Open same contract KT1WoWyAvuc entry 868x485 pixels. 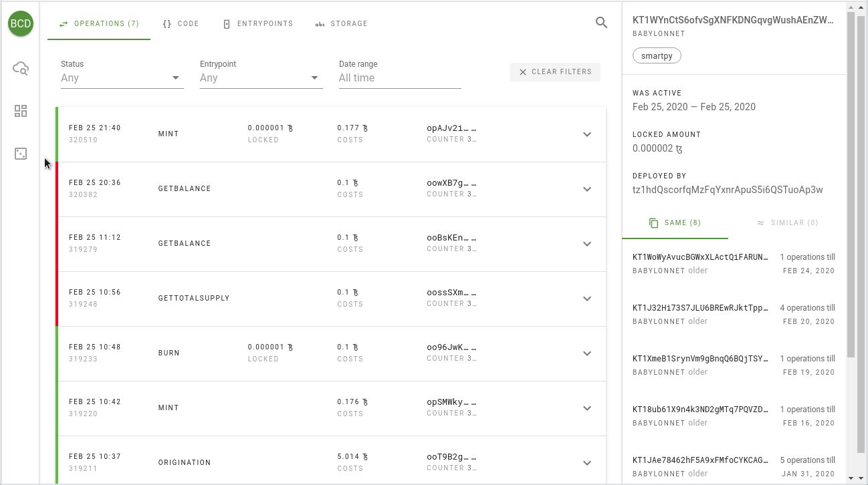700,257
